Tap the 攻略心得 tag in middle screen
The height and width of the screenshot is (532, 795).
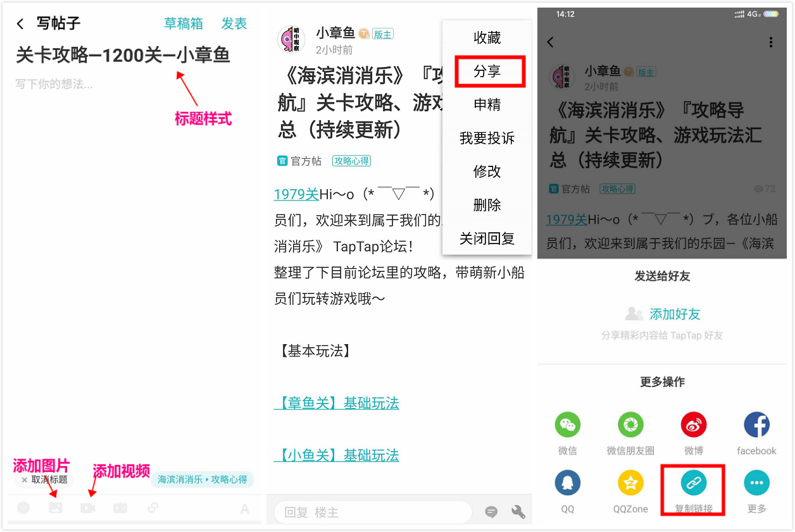[352, 161]
